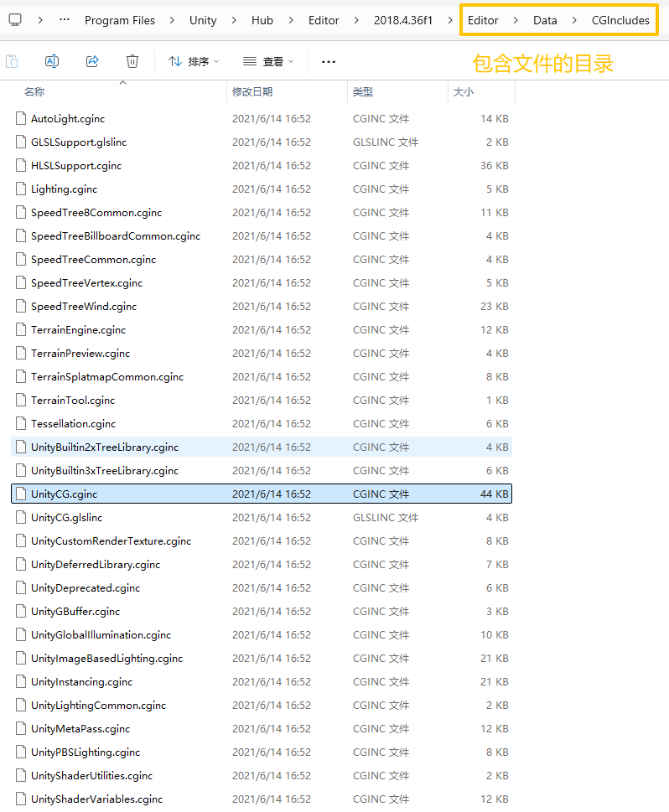Select the file SpeedTreeCommon.cginc
The height and width of the screenshot is (812, 669).
click(x=262, y=260)
